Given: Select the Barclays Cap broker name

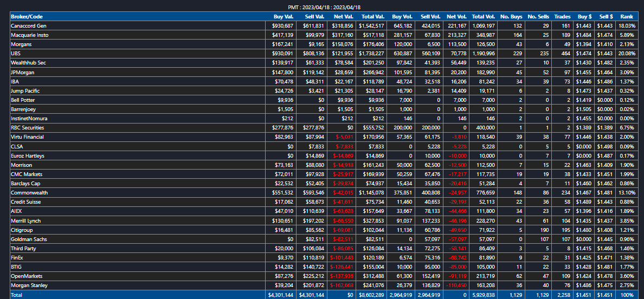Looking at the screenshot, I should click(25, 183).
